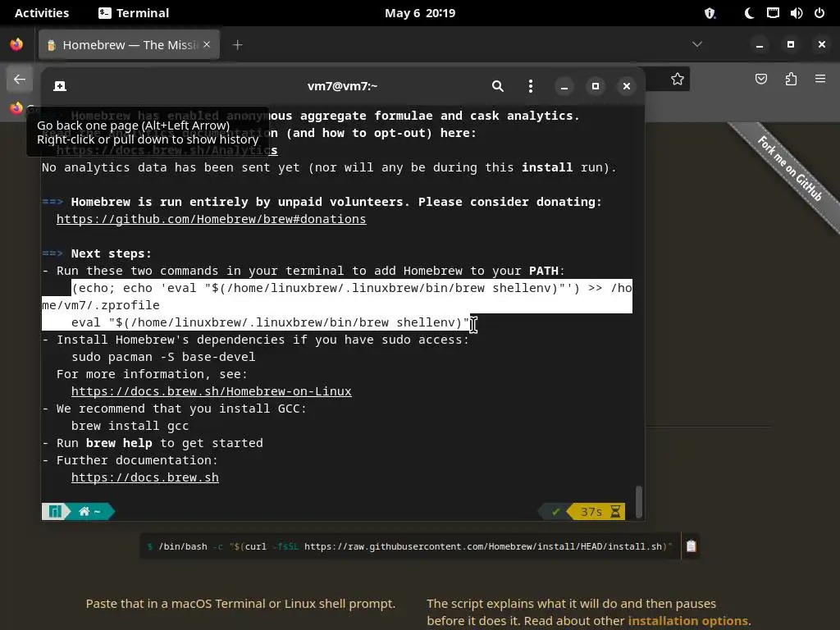Click the Fork me on GitHub ribbon
Viewport: 840px width, 630px height.
(x=790, y=168)
